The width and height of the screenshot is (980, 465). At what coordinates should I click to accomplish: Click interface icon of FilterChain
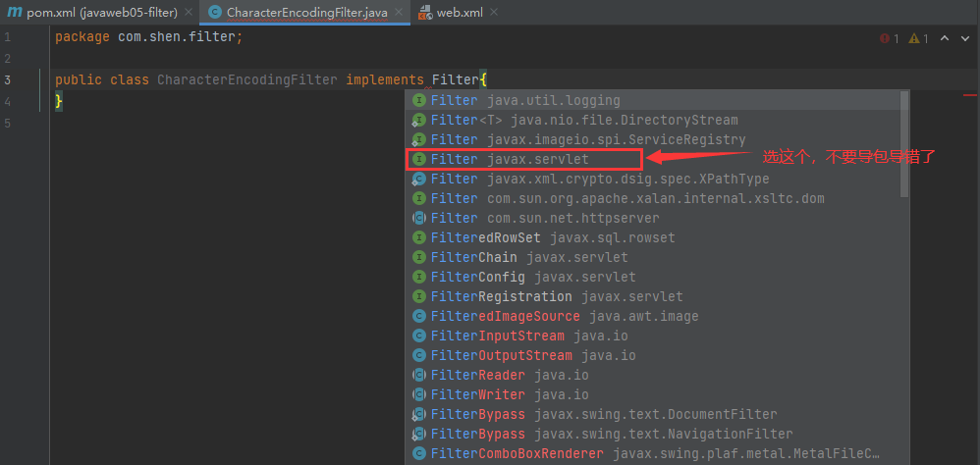pyautogui.click(x=419, y=257)
